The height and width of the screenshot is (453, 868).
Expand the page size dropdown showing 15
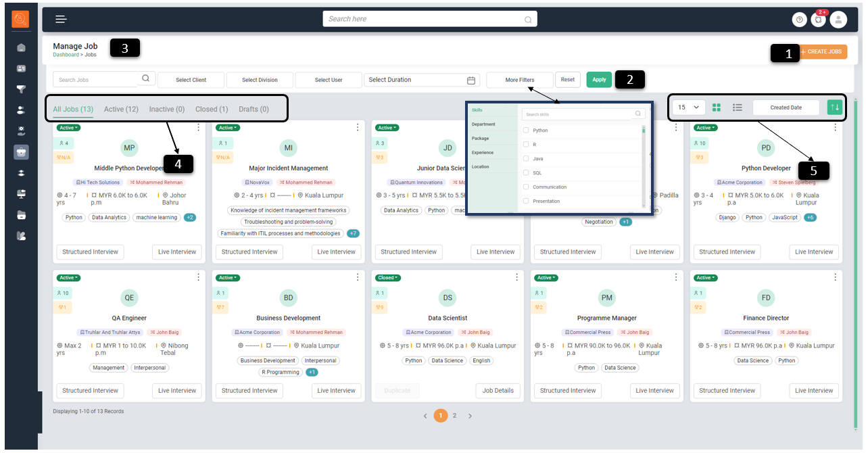coord(688,108)
